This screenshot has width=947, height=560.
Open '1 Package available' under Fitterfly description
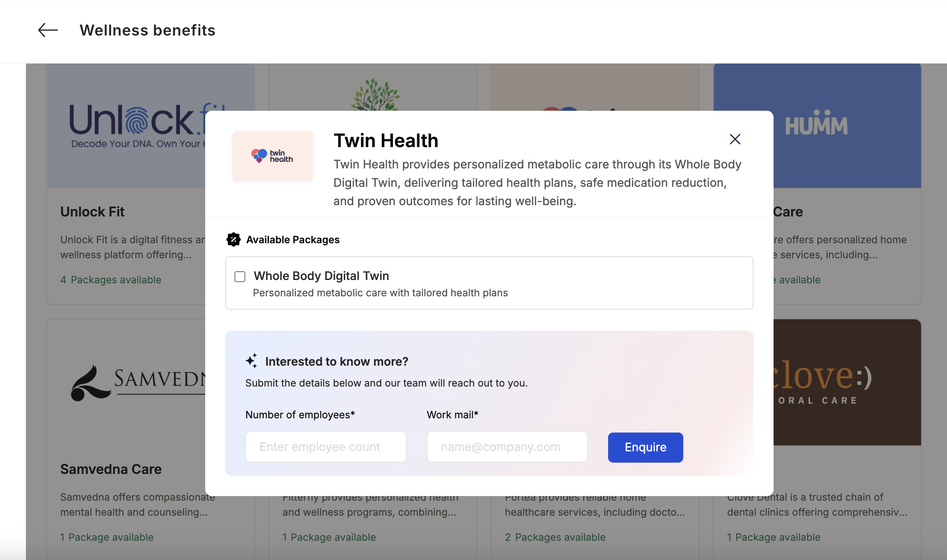coord(329,537)
